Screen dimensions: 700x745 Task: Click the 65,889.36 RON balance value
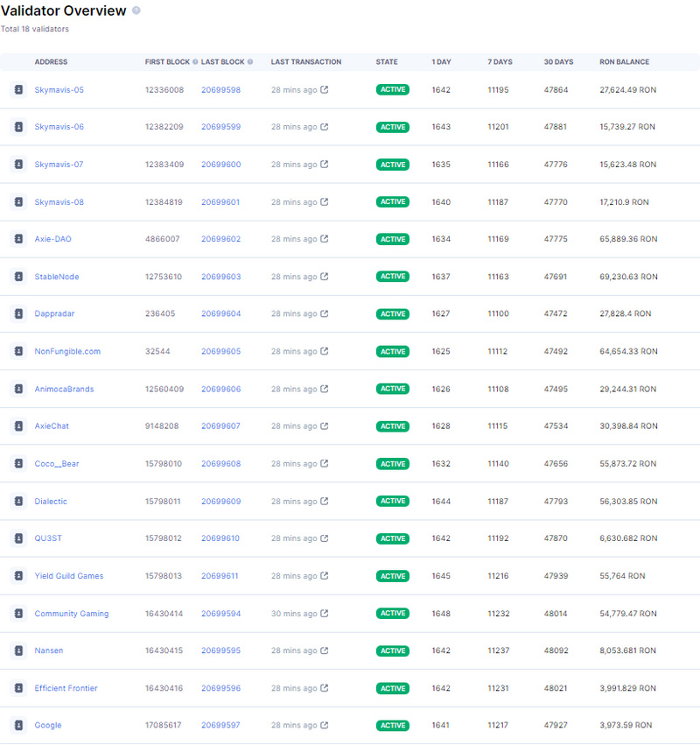[x=628, y=239]
